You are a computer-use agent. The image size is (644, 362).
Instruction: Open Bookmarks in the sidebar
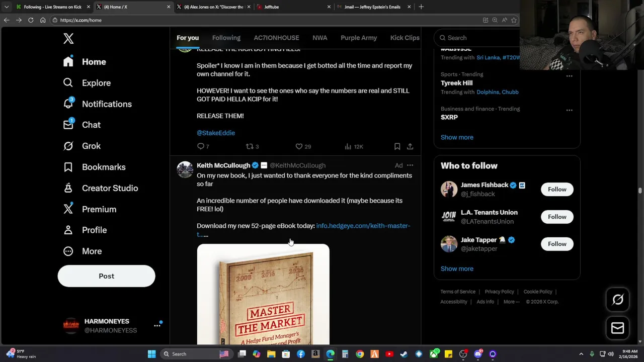94,167
